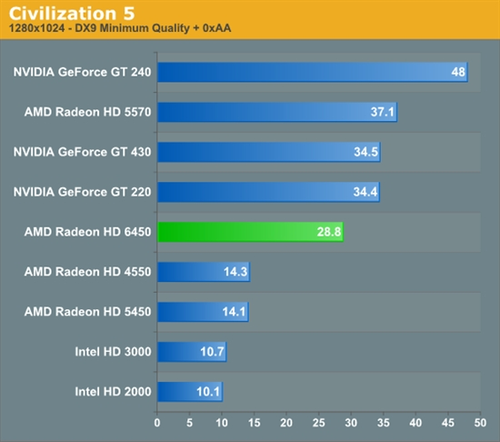Click the value '34.4' on the bar
This screenshot has width=500, height=442.
[x=365, y=192]
